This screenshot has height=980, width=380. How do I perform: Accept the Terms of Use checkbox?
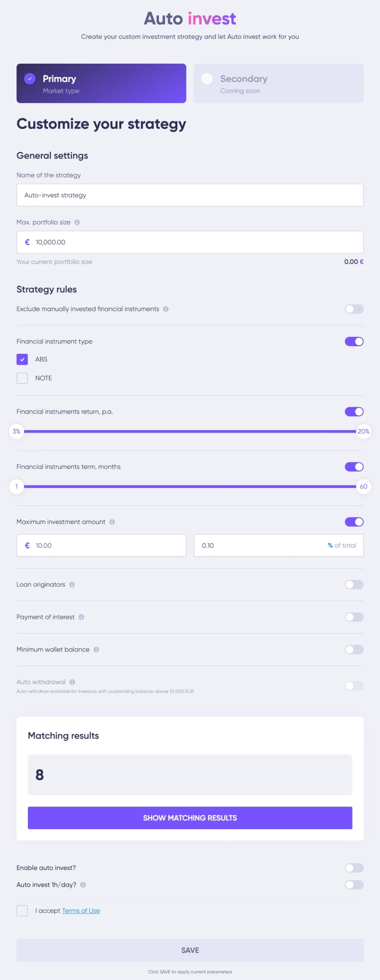[22, 910]
